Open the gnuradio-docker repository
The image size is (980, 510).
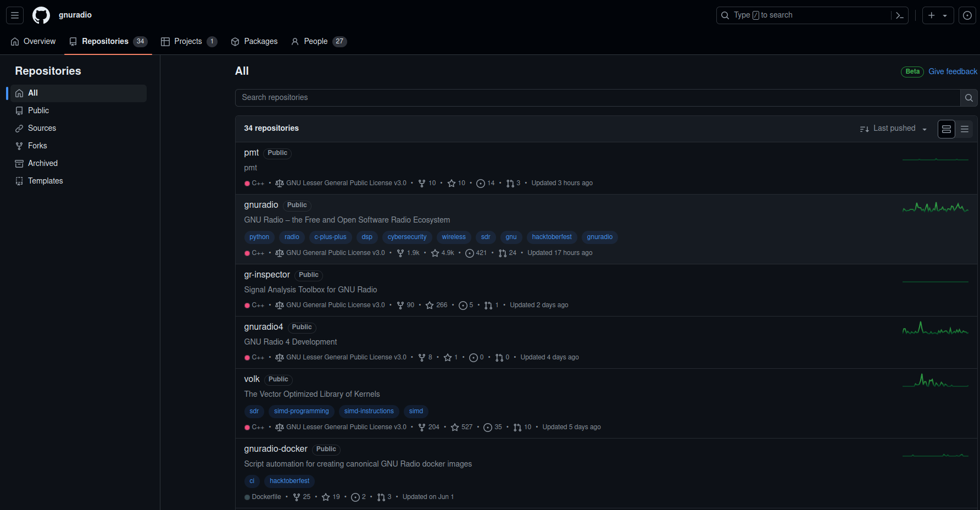coord(276,448)
